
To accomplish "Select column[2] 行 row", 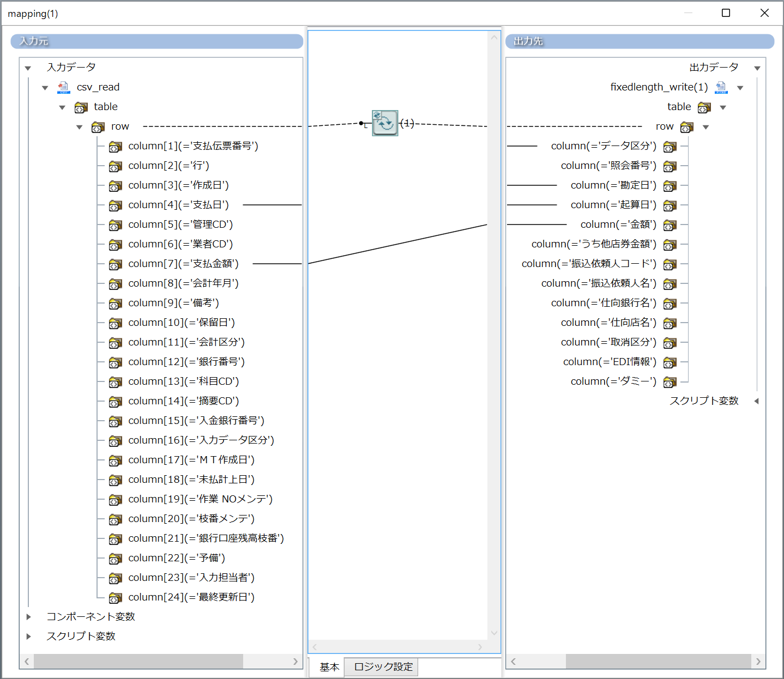I will pos(168,166).
